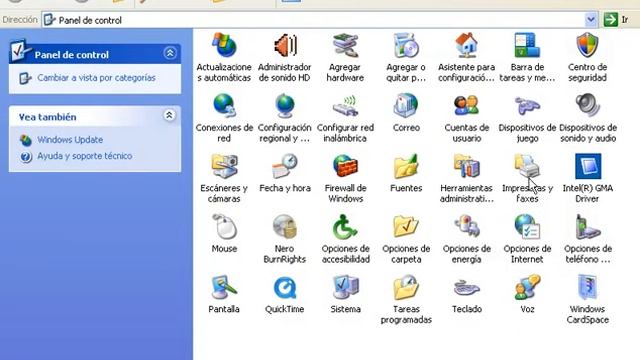Image resolution: width=640 pixels, height=360 pixels.
Task: Open Pantalla display settings icon
Action: pyautogui.click(x=224, y=287)
